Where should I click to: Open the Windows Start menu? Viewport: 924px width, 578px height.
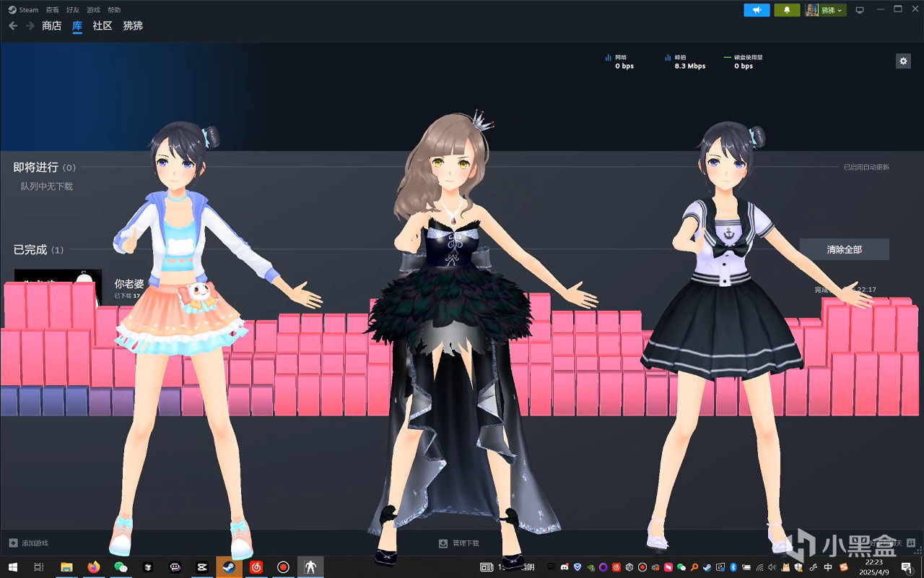coord(14,567)
